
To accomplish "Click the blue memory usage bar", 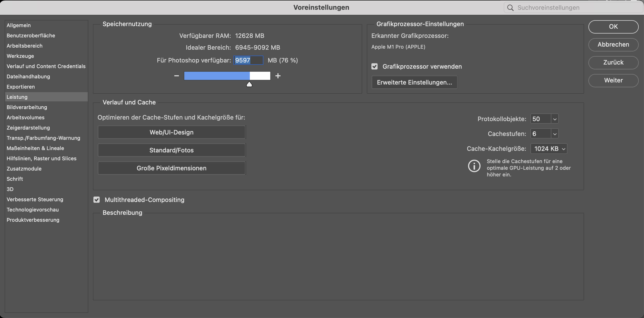I will tap(217, 76).
